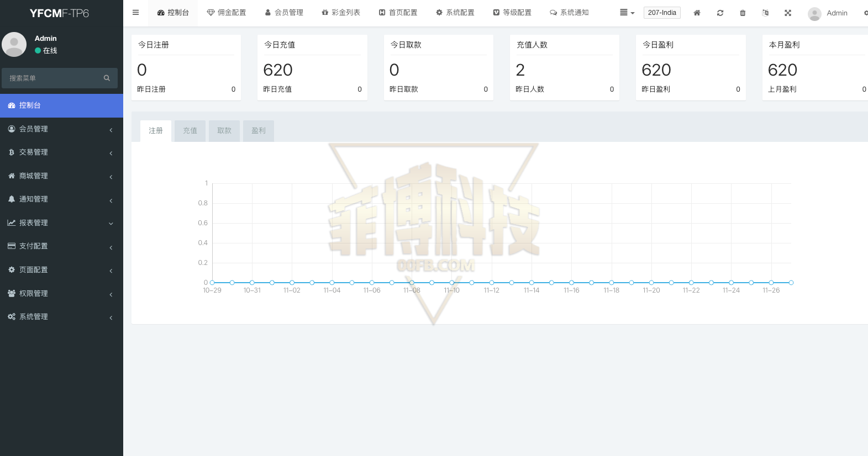The width and height of the screenshot is (868, 456).
Task: Click the trash clear-cache icon
Action: click(743, 13)
